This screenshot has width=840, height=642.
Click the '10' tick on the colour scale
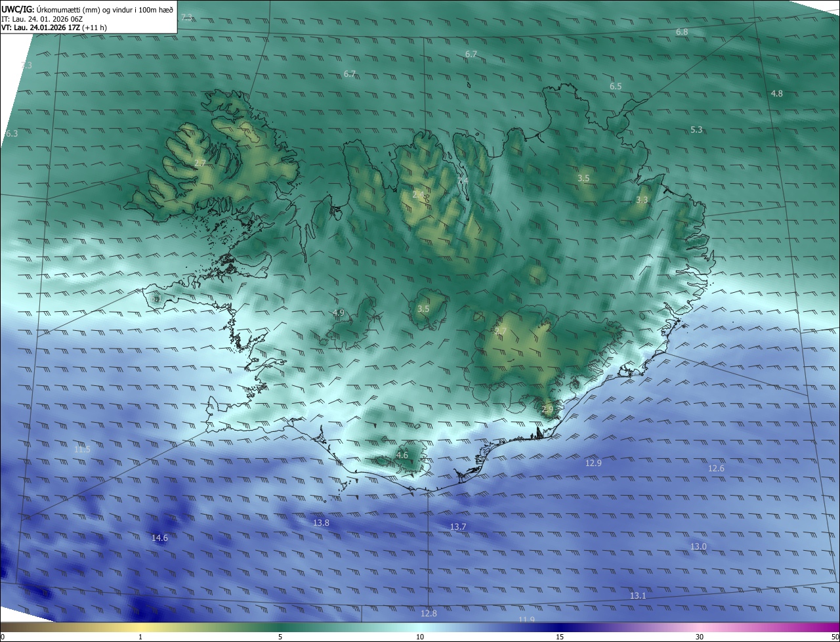point(420,636)
